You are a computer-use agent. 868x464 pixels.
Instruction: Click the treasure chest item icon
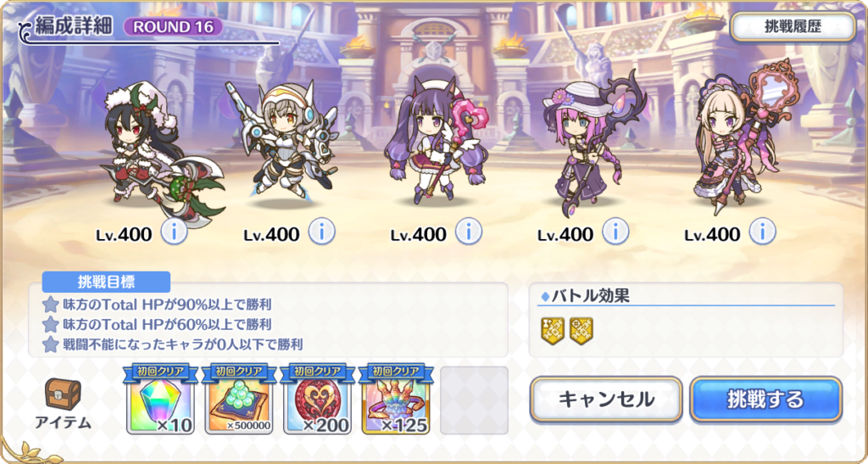(63, 394)
